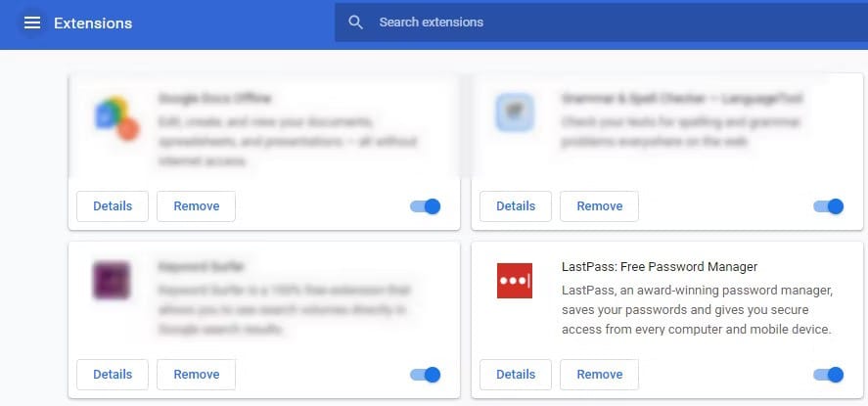868x406 pixels.
Task: Toggle off LastPass password manager
Action: tap(828, 375)
